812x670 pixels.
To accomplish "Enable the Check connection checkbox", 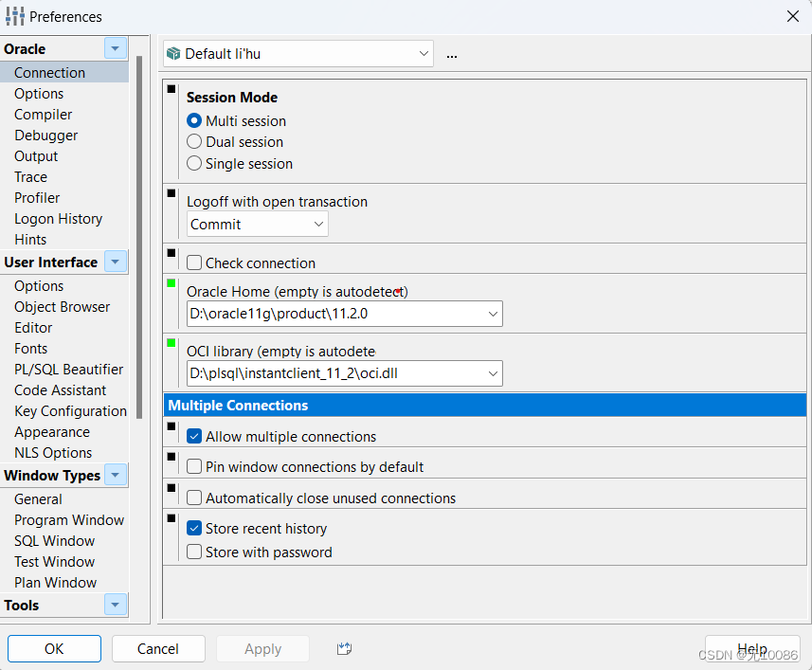I will [194, 263].
